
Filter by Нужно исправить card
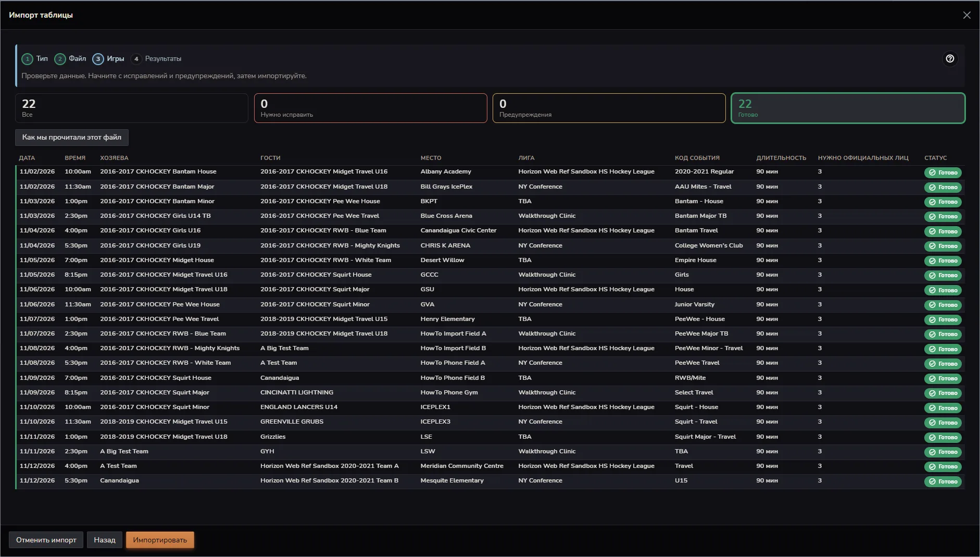[370, 108]
